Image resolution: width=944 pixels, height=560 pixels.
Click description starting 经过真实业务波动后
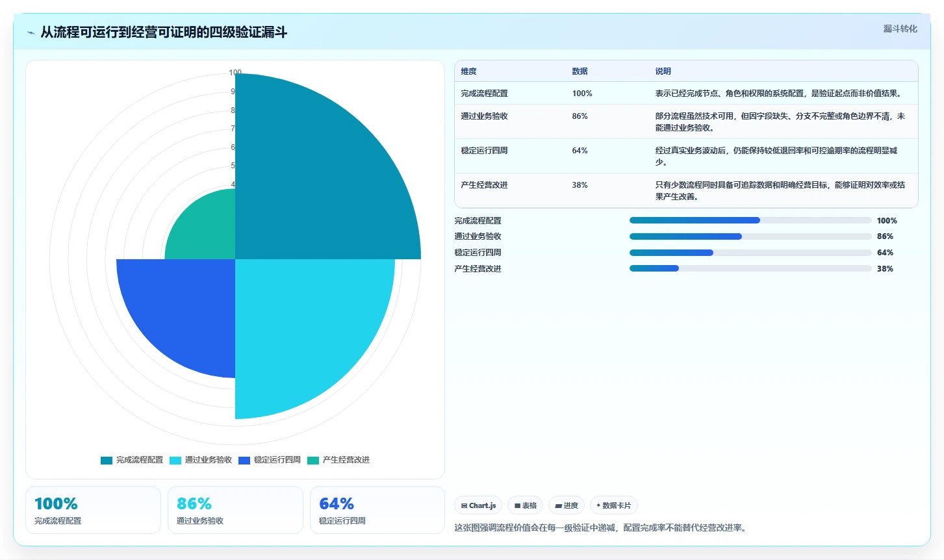pos(776,157)
